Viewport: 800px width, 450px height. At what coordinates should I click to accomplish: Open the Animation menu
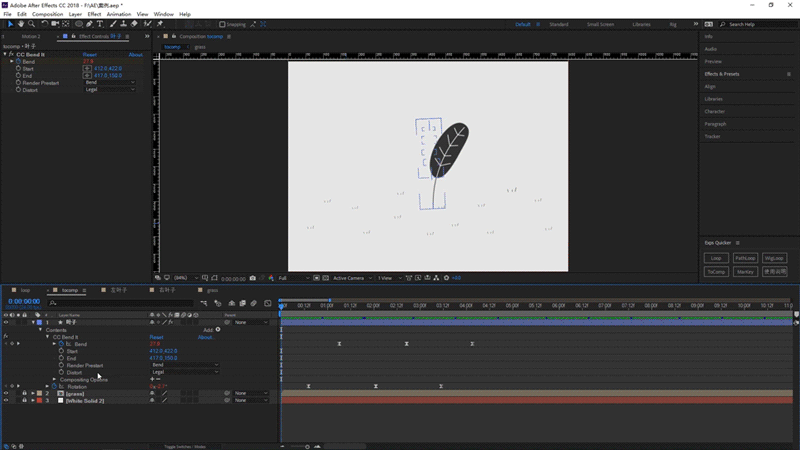[x=119, y=14]
